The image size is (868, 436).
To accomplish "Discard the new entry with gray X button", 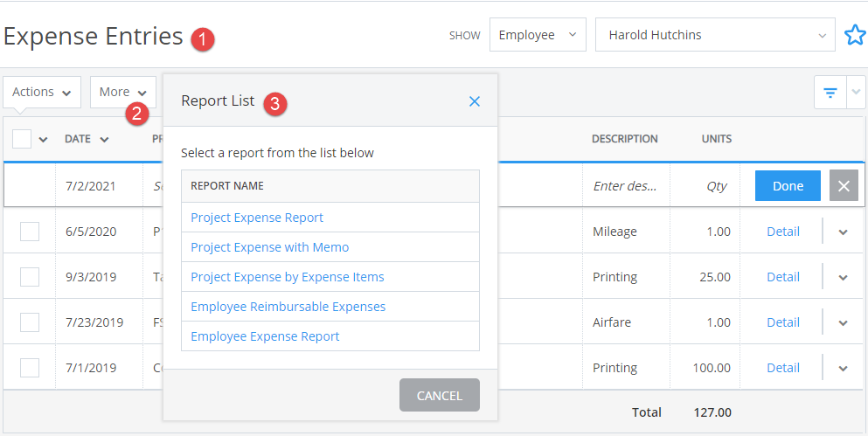I will [844, 186].
